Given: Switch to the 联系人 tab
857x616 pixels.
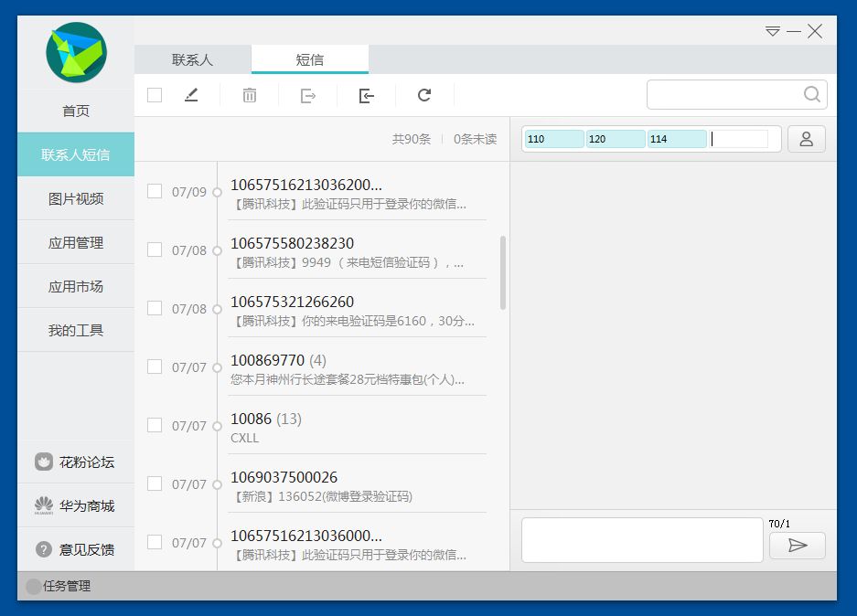Looking at the screenshot, I should pos(191,58).
